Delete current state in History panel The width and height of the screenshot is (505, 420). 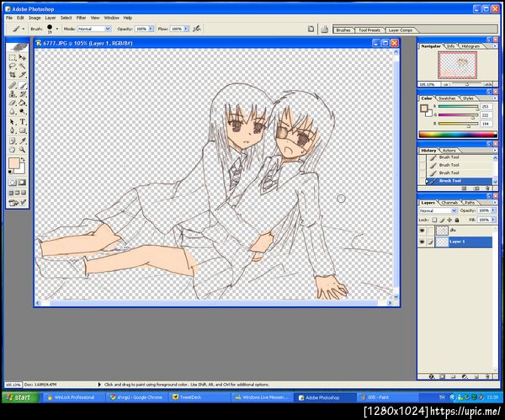pyautogui.click(x=487, y=188)
